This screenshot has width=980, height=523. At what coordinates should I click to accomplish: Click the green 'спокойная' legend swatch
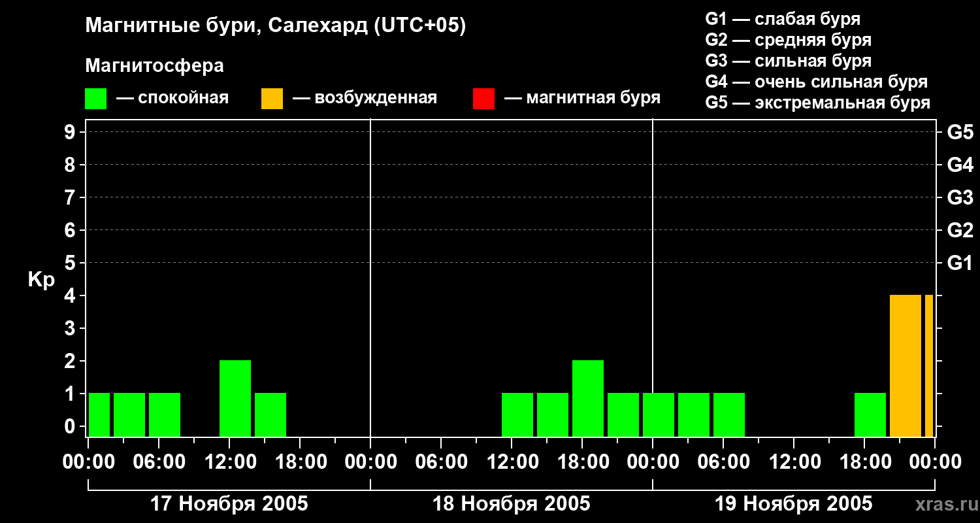(95, 99)
